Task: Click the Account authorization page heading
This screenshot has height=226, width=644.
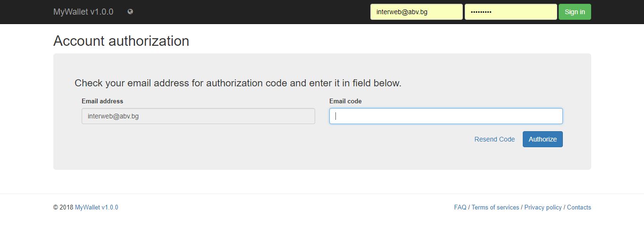Action: pyautogui.click(x=121, y=41)
